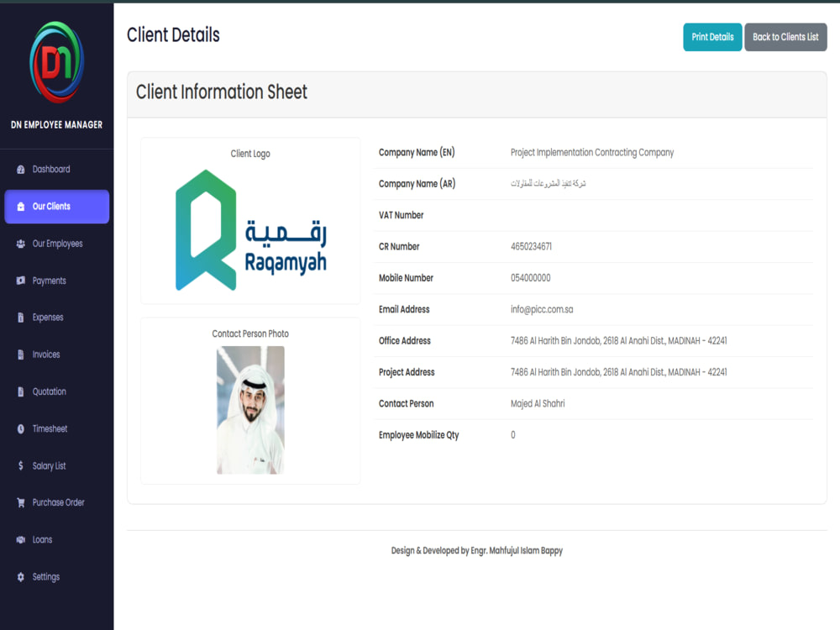Open the Loans page
The image size is (840, 630).
pos(57,539)
